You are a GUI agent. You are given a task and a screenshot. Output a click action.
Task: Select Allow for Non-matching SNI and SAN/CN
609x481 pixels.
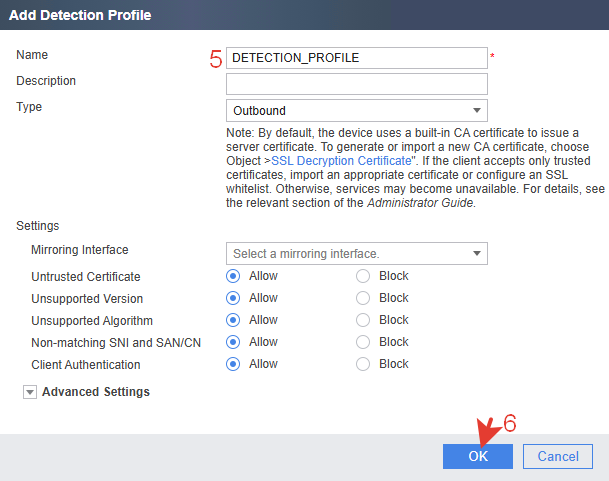[x=233, y=342]
